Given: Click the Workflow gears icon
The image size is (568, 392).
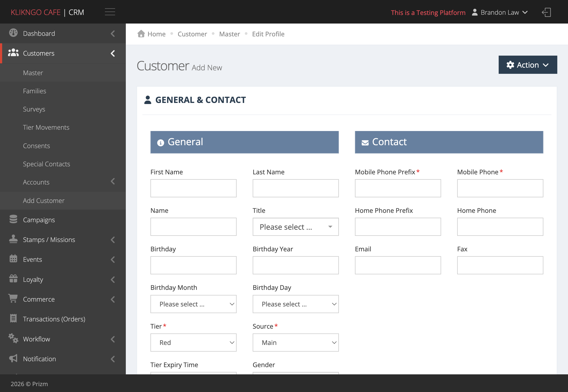Looking at the screenshot, I should pos(13,338).
